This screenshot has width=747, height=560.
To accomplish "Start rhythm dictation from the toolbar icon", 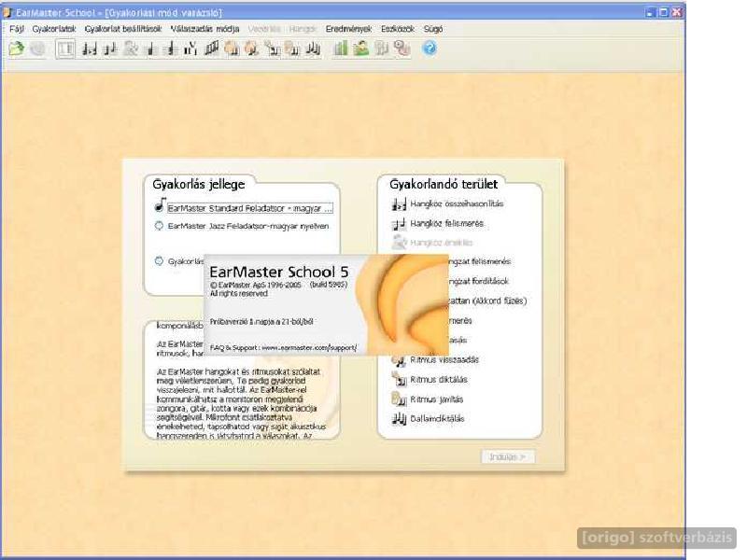I will pos(272,49).
